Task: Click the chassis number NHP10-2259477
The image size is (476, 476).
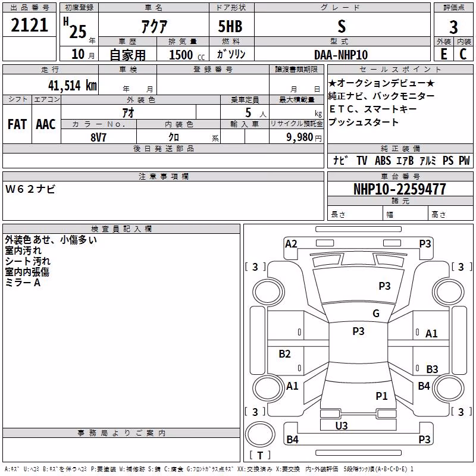Action: [x=400, y=189]
